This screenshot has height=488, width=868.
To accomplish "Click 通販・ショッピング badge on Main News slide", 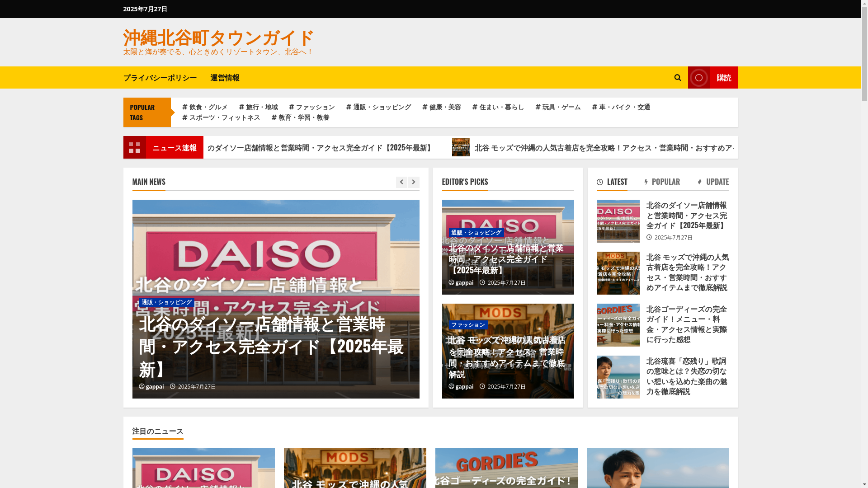I will click(x=166, y=302).
